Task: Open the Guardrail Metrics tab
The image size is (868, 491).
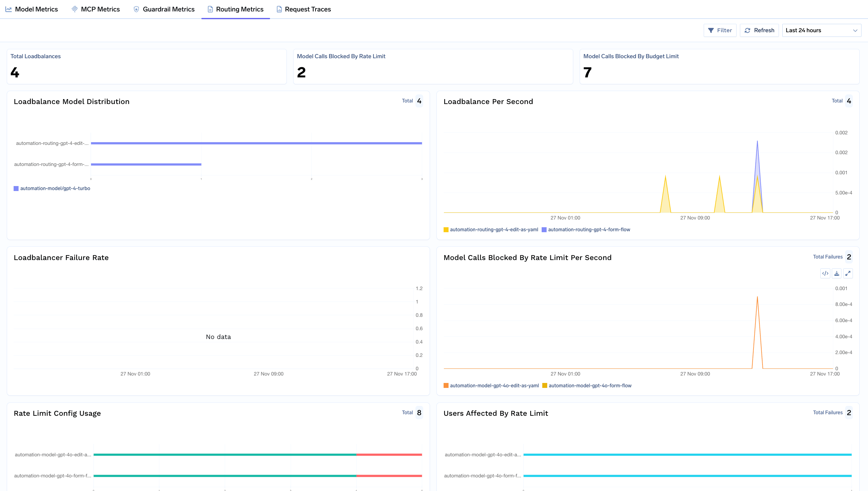Action: pyautogui.click(x=164, y=9)
